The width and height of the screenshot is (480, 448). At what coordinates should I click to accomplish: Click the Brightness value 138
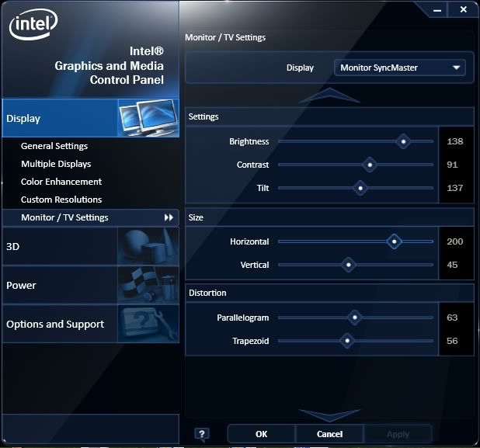455,141
